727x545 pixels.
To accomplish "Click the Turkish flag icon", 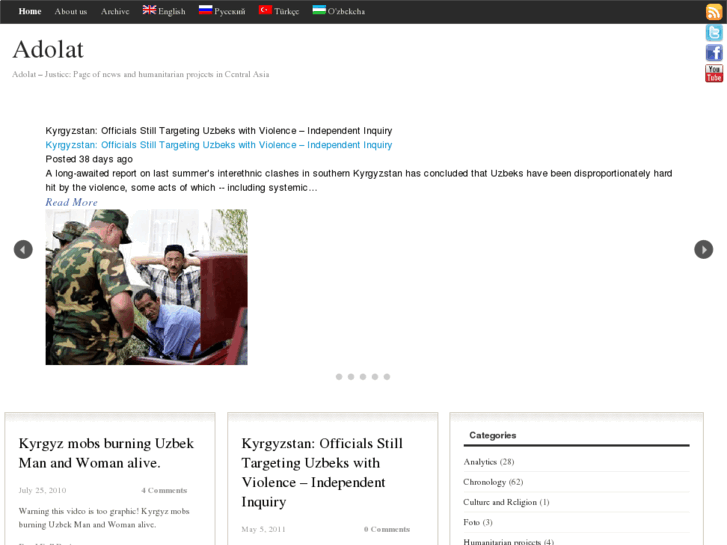I will [265, 10].
